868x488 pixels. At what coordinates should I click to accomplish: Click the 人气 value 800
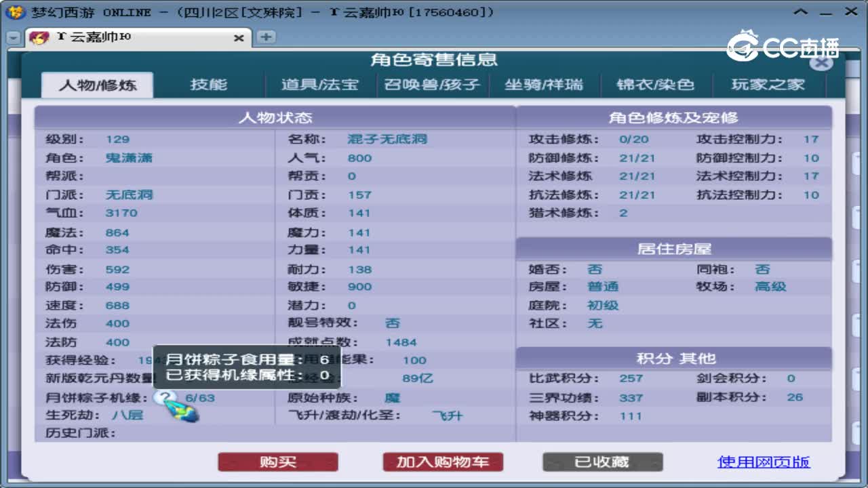pos(359,158)
